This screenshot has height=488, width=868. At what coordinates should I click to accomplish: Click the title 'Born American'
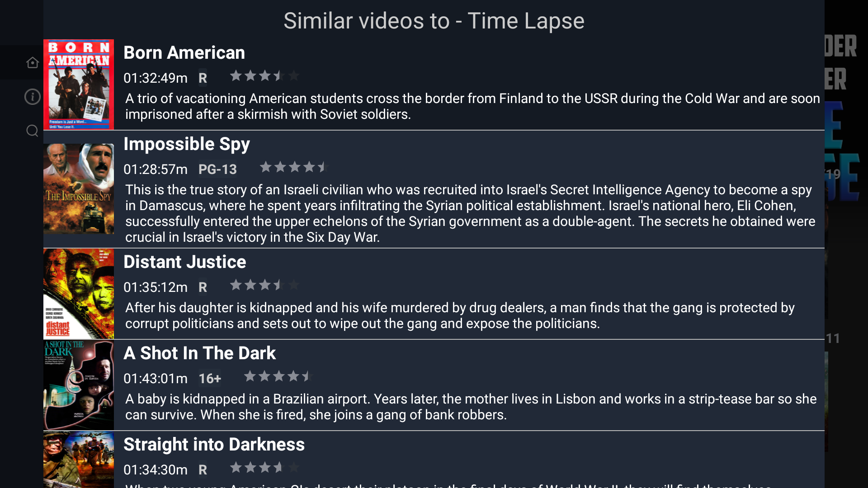pyautogui.click(x=184, y=52)
